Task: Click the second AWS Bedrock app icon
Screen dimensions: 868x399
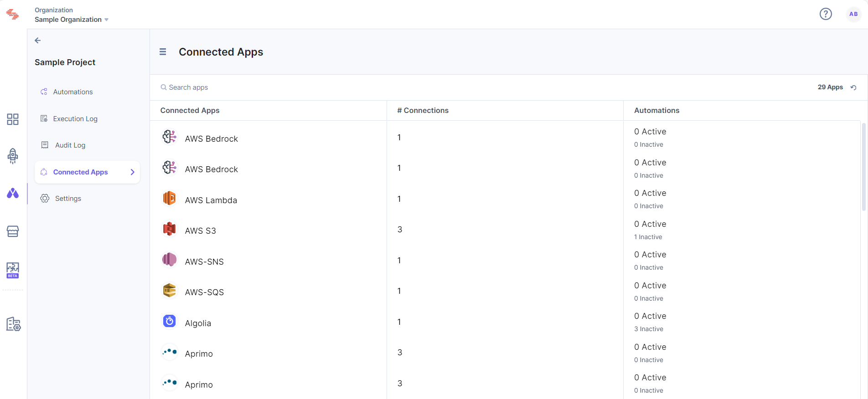Action: (170, 168)
